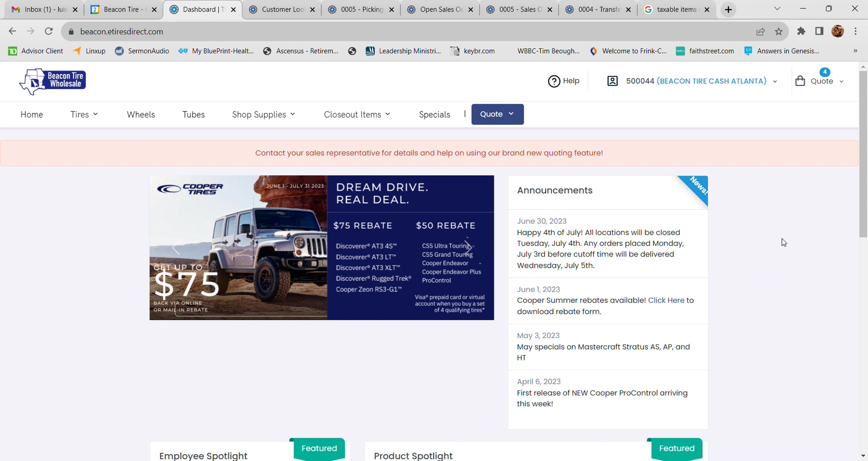Click the Beacon Tire Wholesale logo
This screenshot has height=461, width=868.
[53, 81]
